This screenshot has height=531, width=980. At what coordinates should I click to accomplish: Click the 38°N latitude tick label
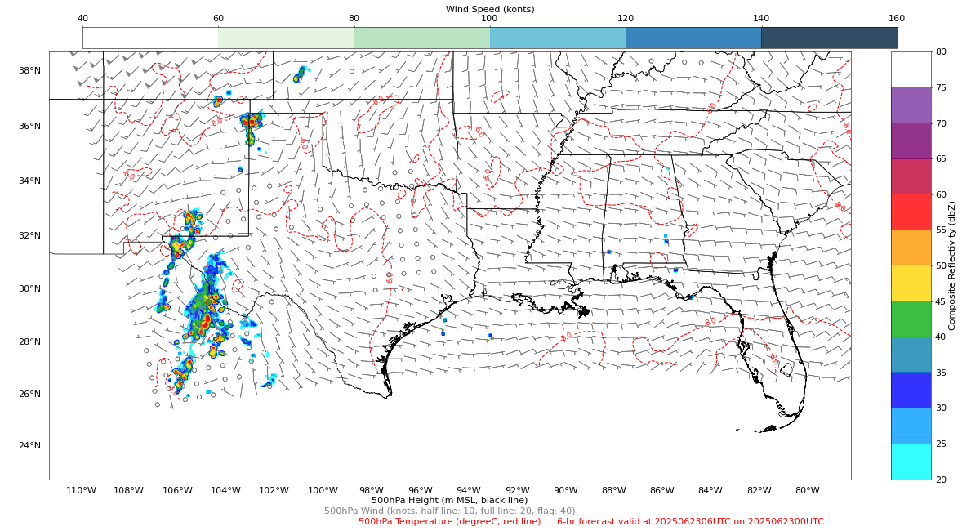[x=29, y=70]
